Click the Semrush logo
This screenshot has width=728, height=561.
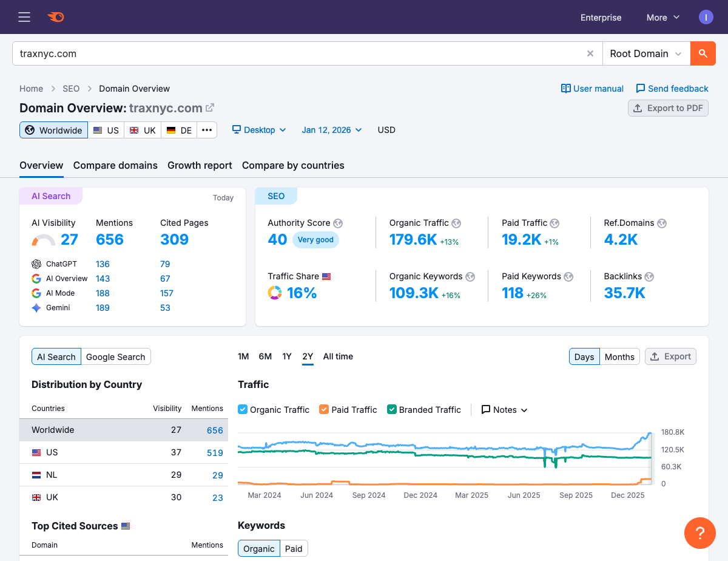point(56,17)
